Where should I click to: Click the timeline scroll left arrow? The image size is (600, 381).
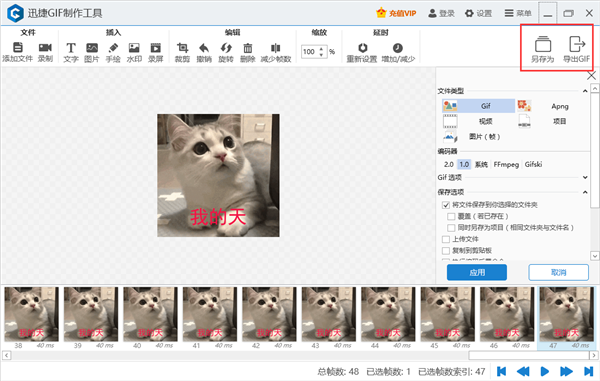click(6, 355)
